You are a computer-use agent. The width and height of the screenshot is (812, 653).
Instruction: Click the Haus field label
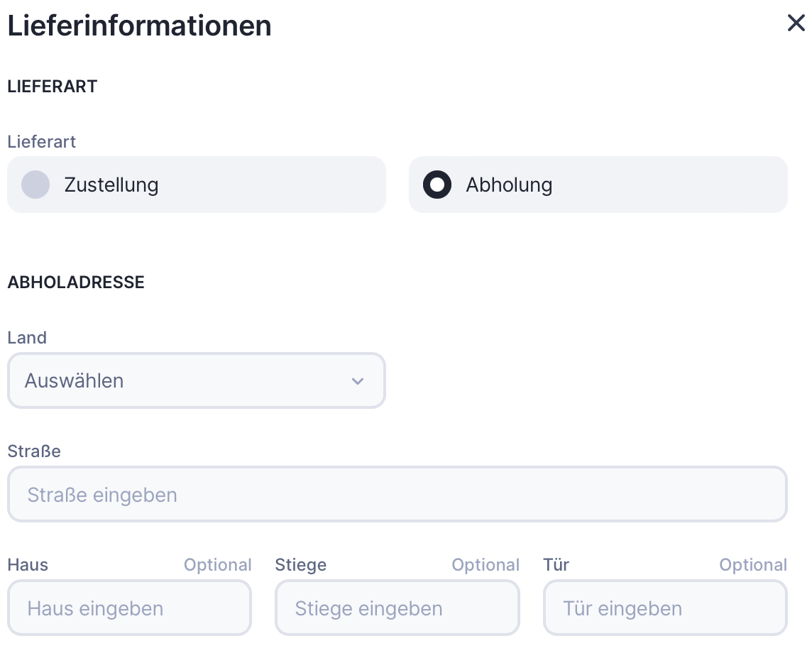point(28,565)
